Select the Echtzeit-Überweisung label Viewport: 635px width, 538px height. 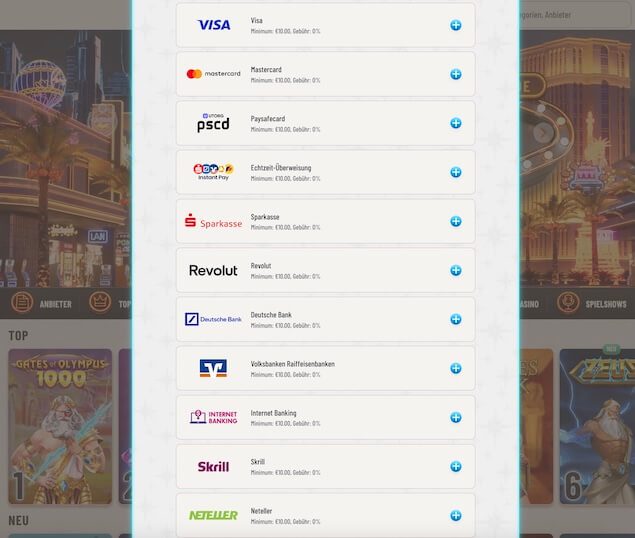point(281,168)
